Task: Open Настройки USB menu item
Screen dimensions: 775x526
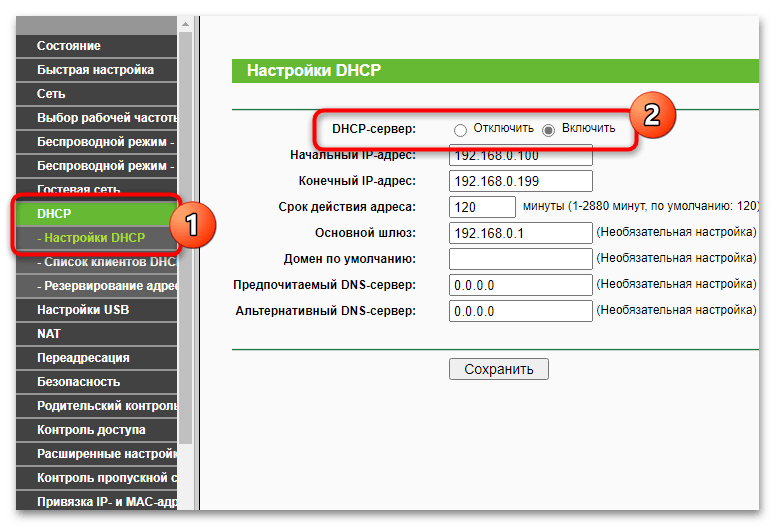Action: tap(96, 310)
